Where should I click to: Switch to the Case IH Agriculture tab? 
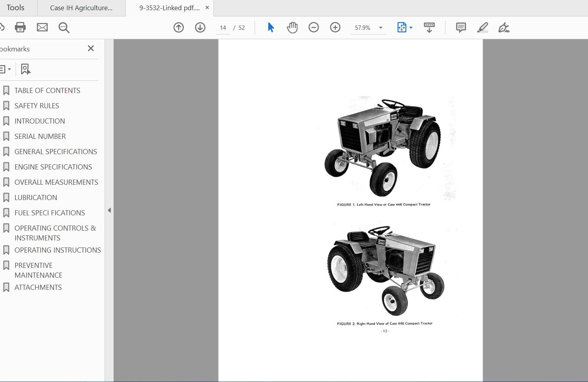[81, 7]
